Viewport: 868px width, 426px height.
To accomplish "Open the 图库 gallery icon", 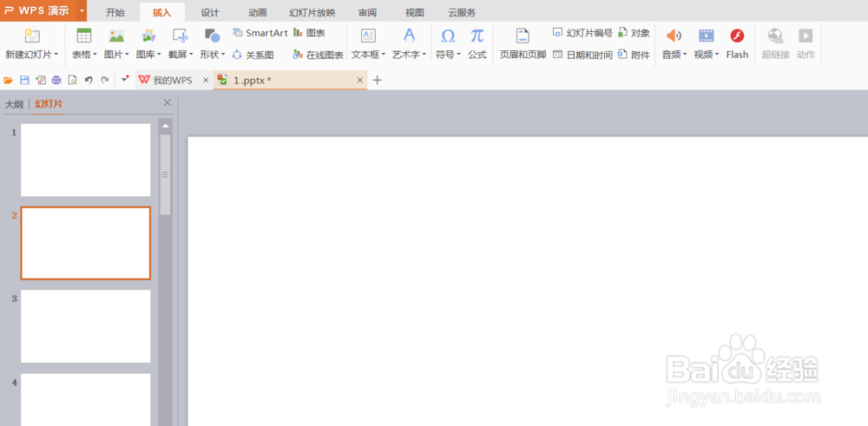I will pos(148,36).
